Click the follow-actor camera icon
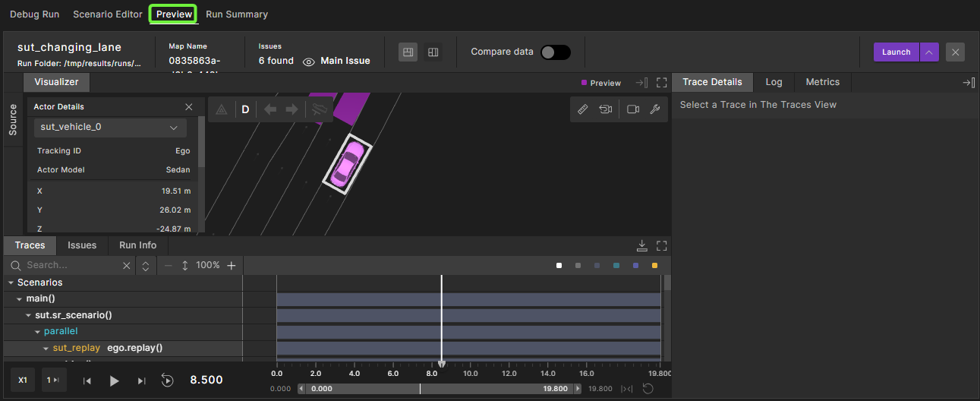This screenshot has height=401, width=980. click(x=605, y=109)
